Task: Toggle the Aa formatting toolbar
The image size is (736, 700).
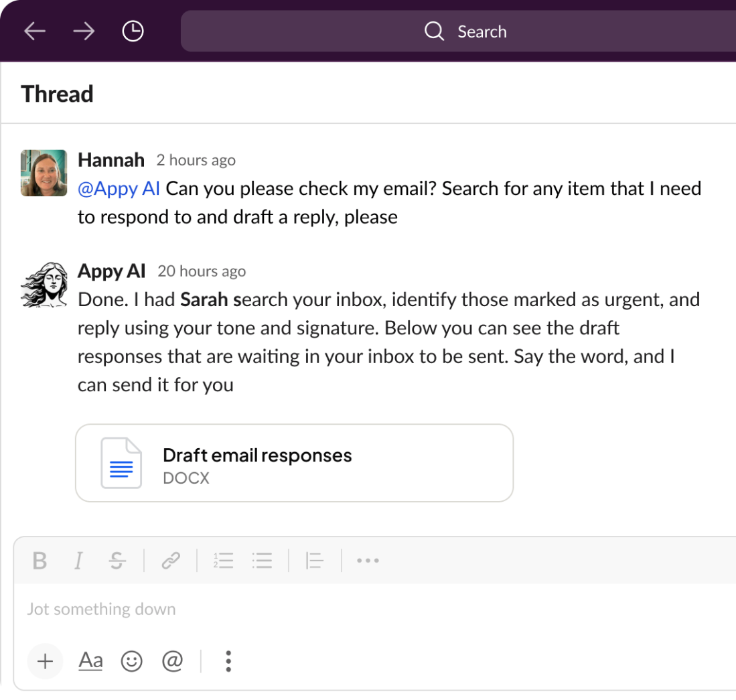Action: pos(90,662)
